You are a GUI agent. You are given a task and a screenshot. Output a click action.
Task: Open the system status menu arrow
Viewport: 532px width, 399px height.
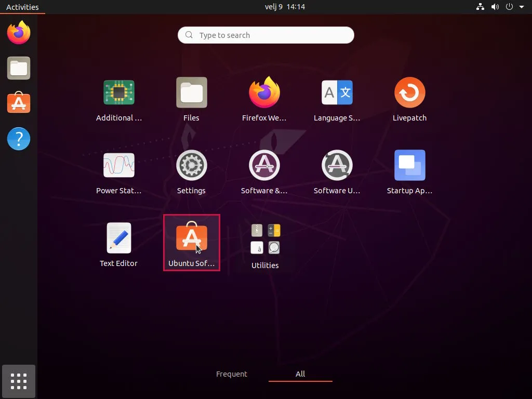[522, 7]
